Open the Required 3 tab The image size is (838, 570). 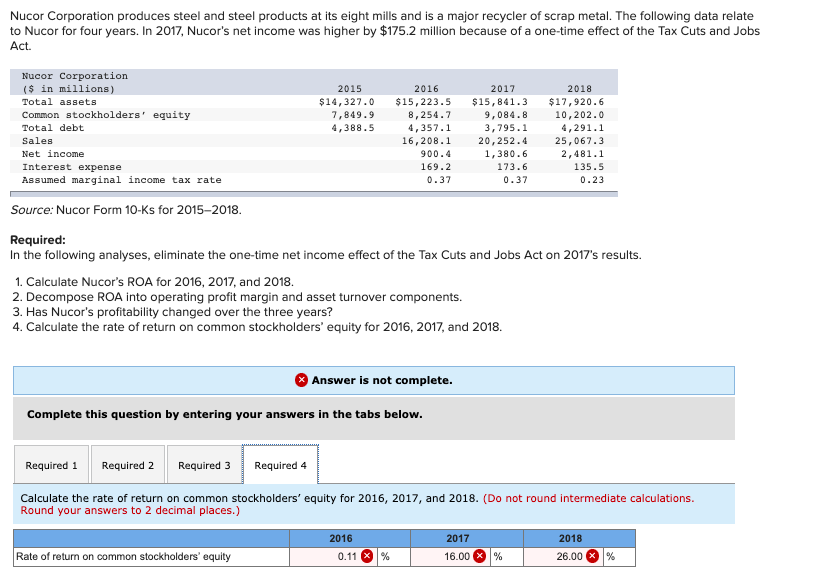pyautogui.click(x=204, y=465)
